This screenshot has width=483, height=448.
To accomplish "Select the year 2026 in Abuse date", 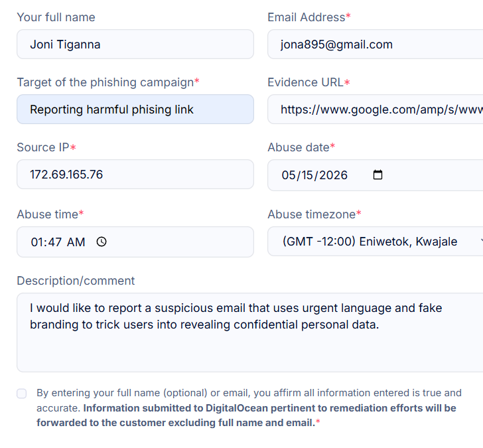I will [x=333, y=175].
